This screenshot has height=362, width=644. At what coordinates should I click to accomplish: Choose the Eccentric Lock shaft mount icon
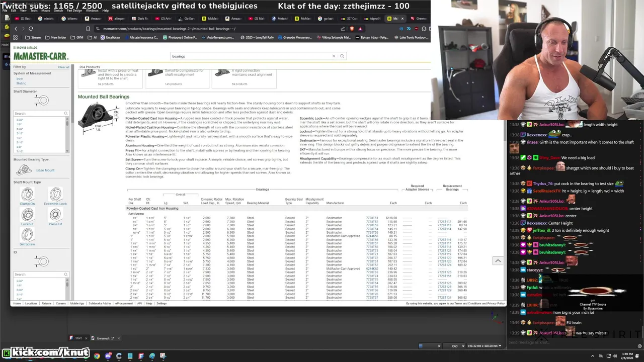coord(55,195)
